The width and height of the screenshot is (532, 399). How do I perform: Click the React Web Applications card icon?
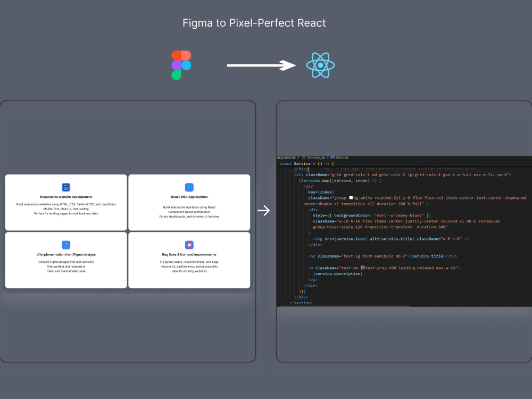coord(189,187)
